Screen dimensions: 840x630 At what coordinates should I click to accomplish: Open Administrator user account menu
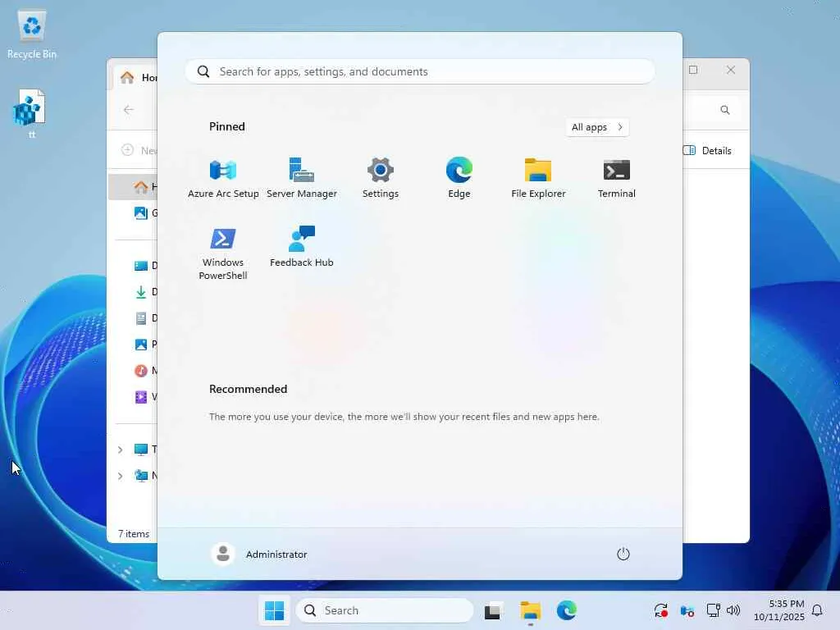(x=260, y=554)
